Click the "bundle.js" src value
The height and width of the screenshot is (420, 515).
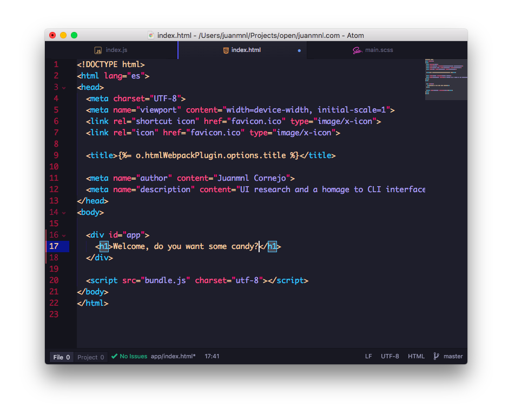click(x=165, y=280)
